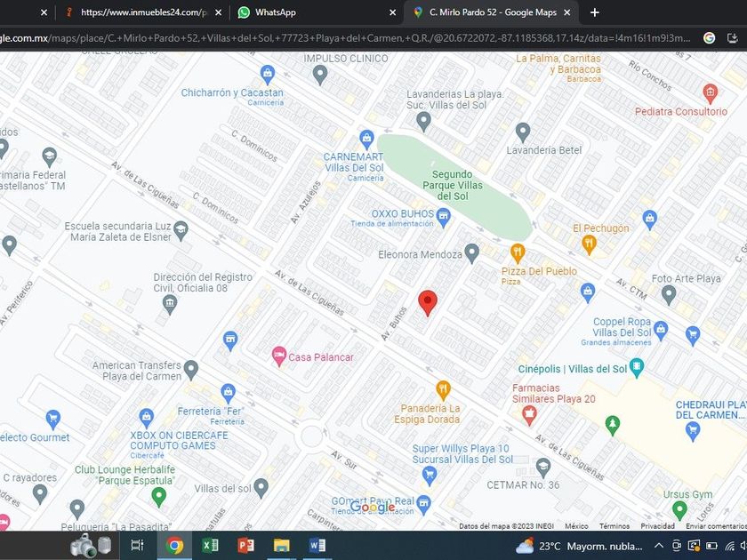Click the battery icon in system tray

[711, 546]
